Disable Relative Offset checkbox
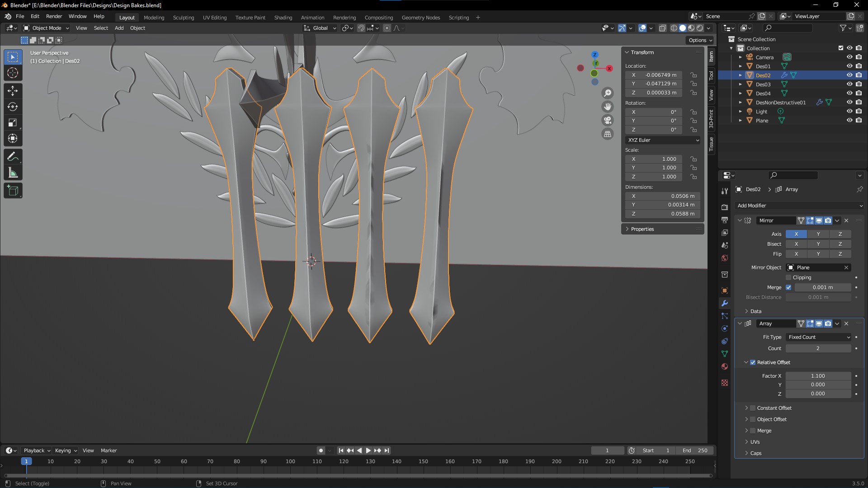Screen dimensions: 868x488 pyautogui.click(x=753, y=362)
